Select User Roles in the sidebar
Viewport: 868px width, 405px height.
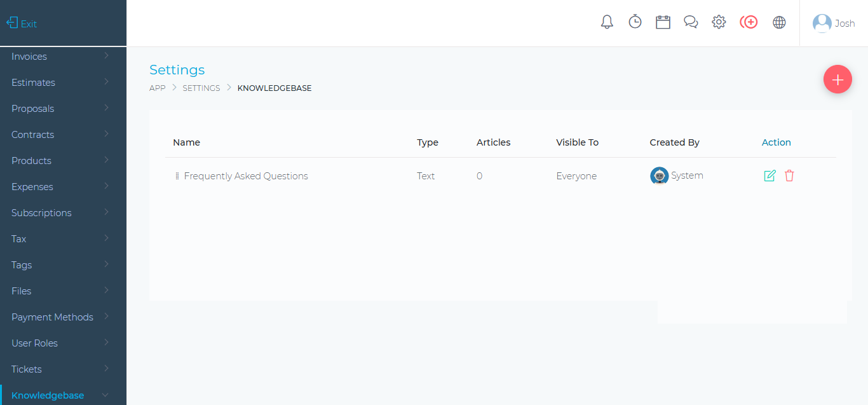pos(60,343)
